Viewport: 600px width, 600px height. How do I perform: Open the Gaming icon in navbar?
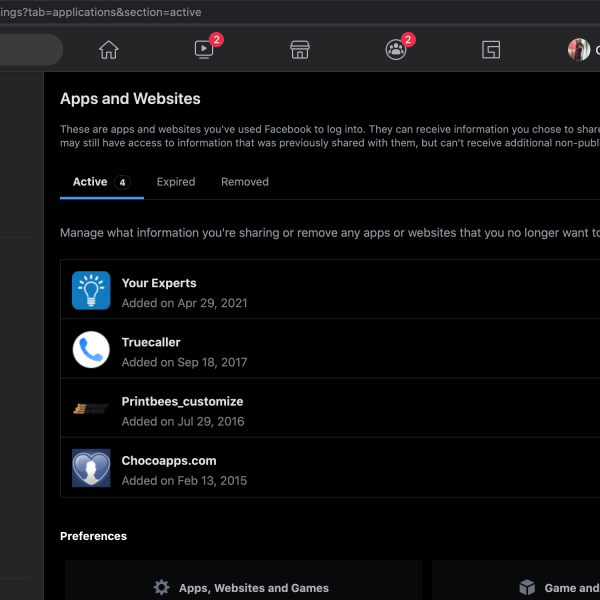click(491, 50)
